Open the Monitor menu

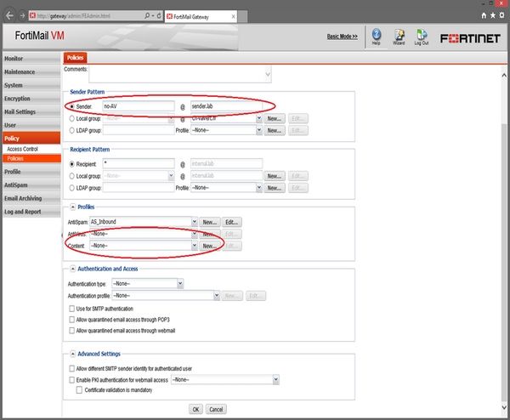point(31,59)
